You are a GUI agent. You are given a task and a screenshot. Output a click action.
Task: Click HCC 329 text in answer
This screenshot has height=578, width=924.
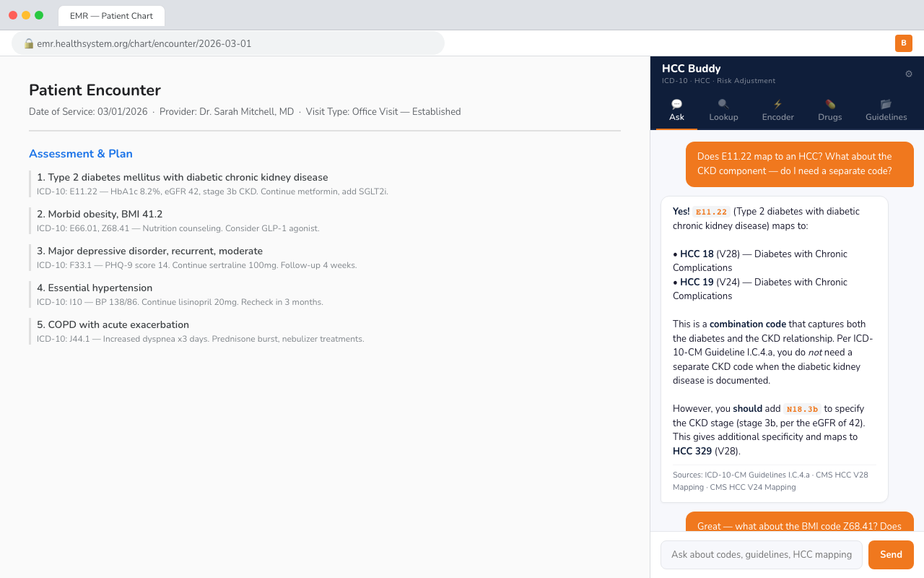coord(692,451)
